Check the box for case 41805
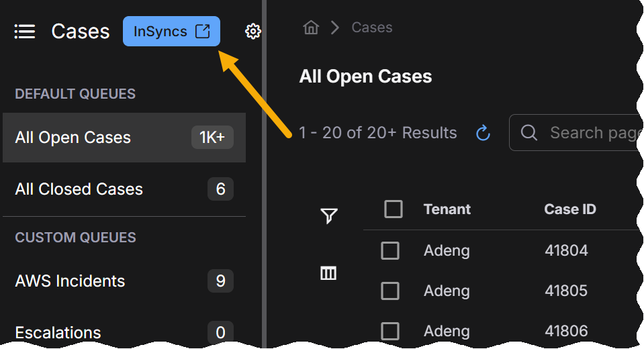Screen dimensions: 644x349 click(390, 291)
